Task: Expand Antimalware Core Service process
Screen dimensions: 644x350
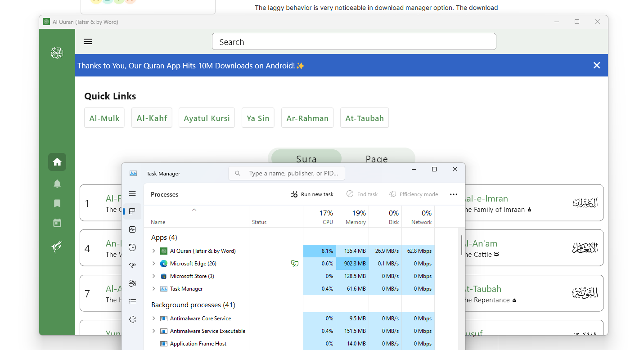Action: coord(153,319)
